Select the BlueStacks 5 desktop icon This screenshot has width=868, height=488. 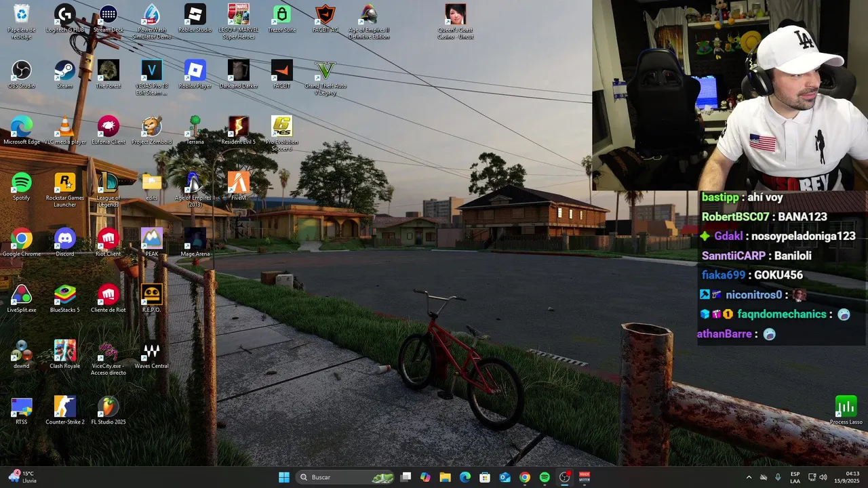pyautogui.click(x=65, y=298)
